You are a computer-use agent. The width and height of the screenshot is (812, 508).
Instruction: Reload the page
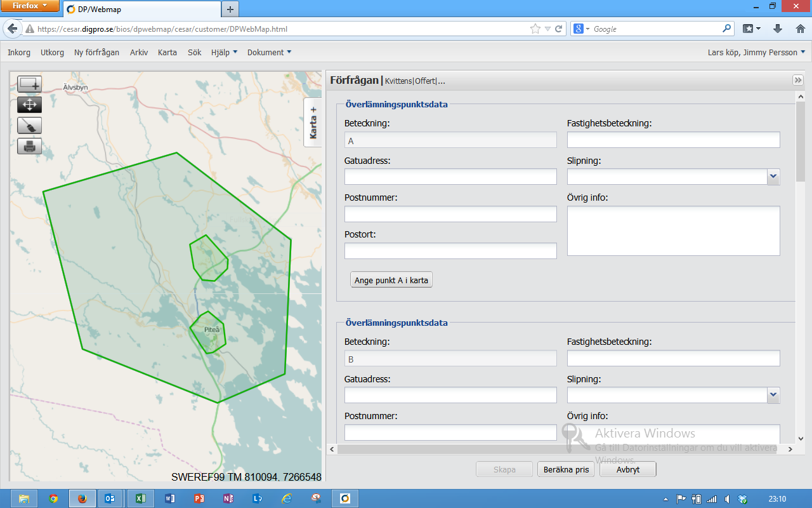(559, 29)
